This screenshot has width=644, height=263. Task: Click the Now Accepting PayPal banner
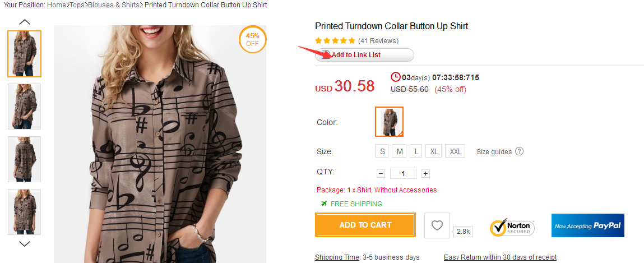coord(587,225)
